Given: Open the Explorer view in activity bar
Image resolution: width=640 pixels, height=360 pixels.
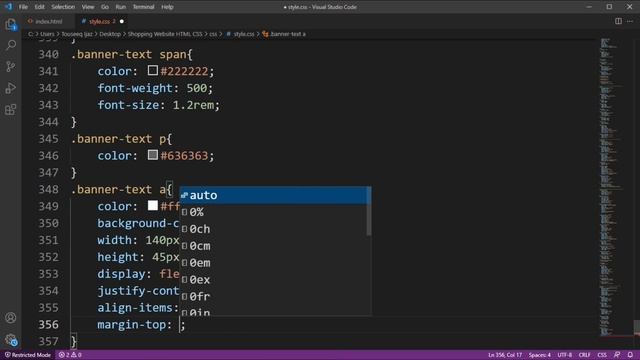Looking at the screenshot, I should coord(11,24).
